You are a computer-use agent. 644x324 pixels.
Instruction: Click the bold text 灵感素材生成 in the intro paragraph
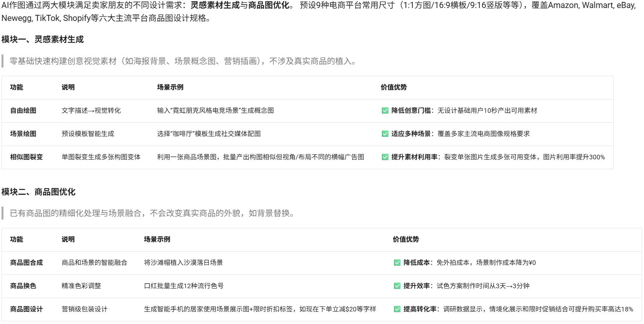pos(215,5)
